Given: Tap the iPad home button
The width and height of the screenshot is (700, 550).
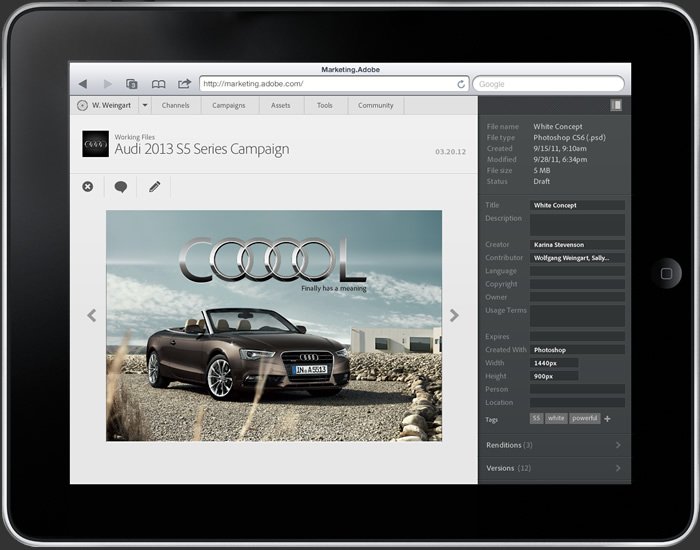Looking at the screenshot, I should point(666,273).
